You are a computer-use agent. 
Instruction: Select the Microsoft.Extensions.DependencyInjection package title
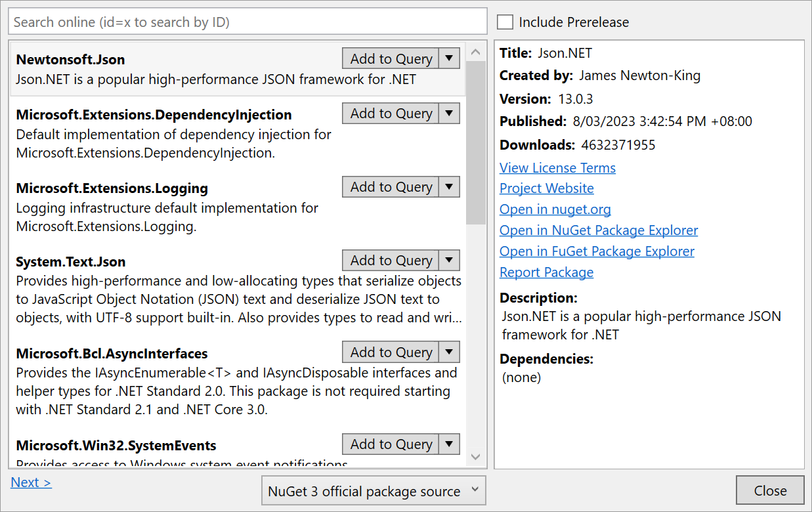click(x=154, y=115)
